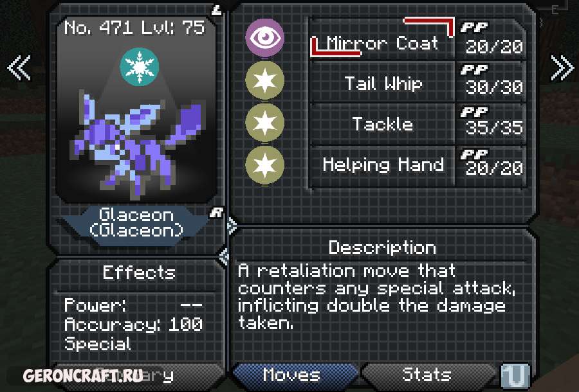Screen dimensions: 579x392
Task: Click the bucket icon next to the Stats tab
Action: click(515, 376)
